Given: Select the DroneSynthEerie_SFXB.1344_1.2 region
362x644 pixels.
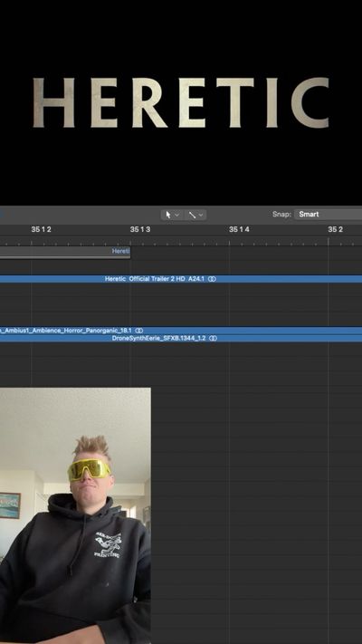Looking at the screenshot, I should [x=181, y=339].
